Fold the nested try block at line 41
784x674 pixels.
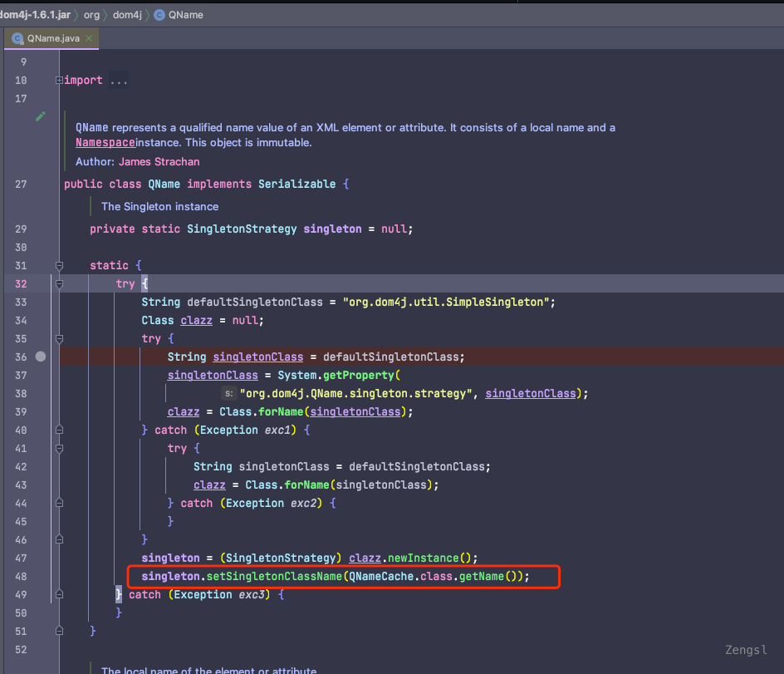tap(59, 448)
